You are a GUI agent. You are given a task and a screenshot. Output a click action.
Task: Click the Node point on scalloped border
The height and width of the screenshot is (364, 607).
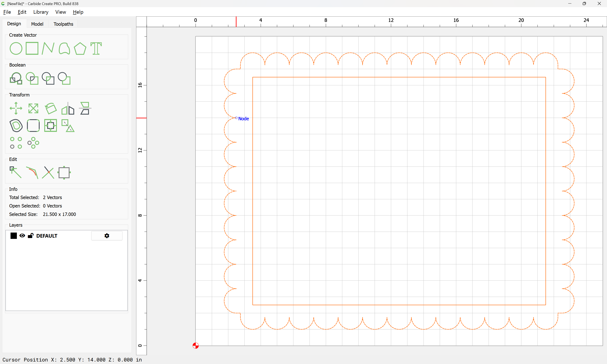236,118
